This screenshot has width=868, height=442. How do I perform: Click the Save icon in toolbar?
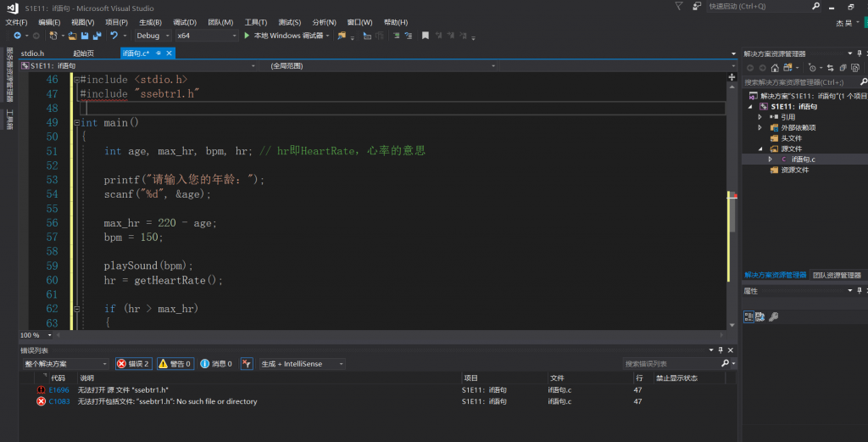coord(85,36)
